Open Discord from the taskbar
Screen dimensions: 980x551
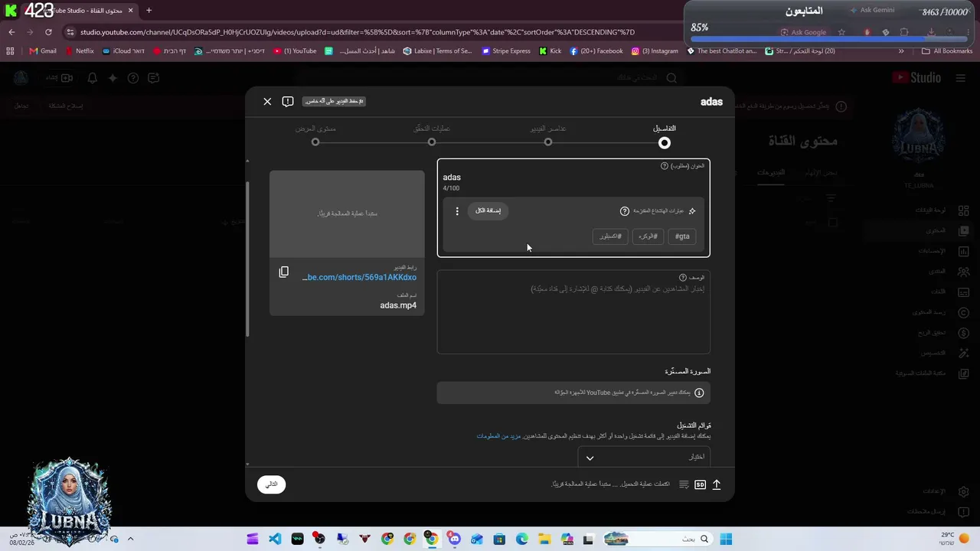tap(455, 540)
